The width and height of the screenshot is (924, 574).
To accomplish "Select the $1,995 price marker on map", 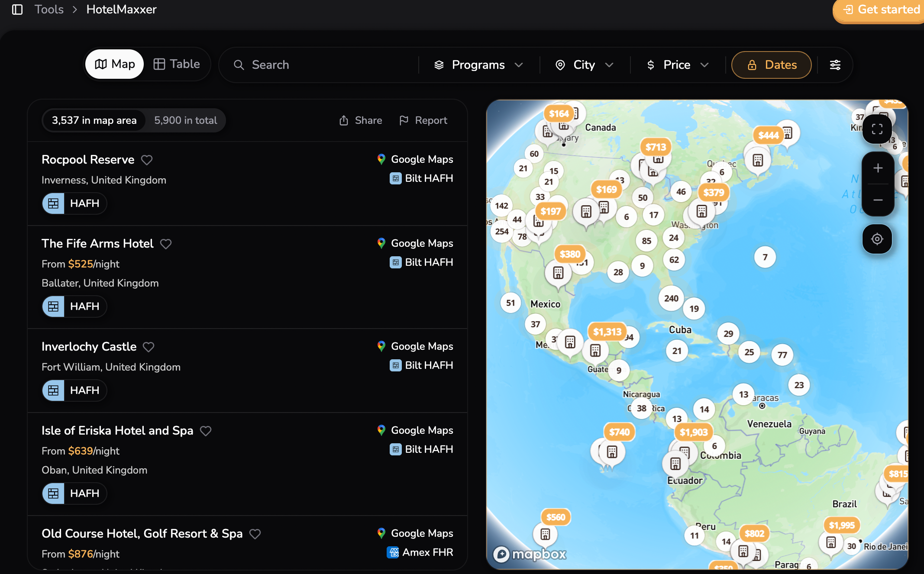I will (842, 526).
